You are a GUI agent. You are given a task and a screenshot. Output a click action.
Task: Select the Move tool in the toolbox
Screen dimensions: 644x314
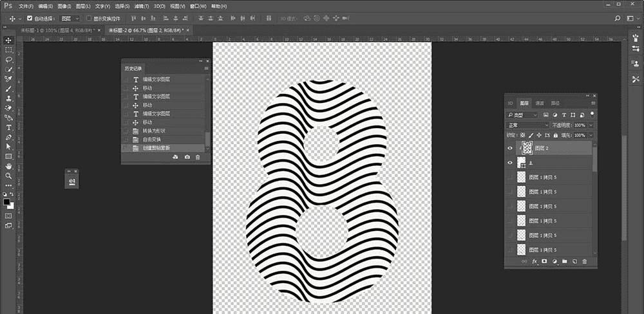(x=8, y=41)
